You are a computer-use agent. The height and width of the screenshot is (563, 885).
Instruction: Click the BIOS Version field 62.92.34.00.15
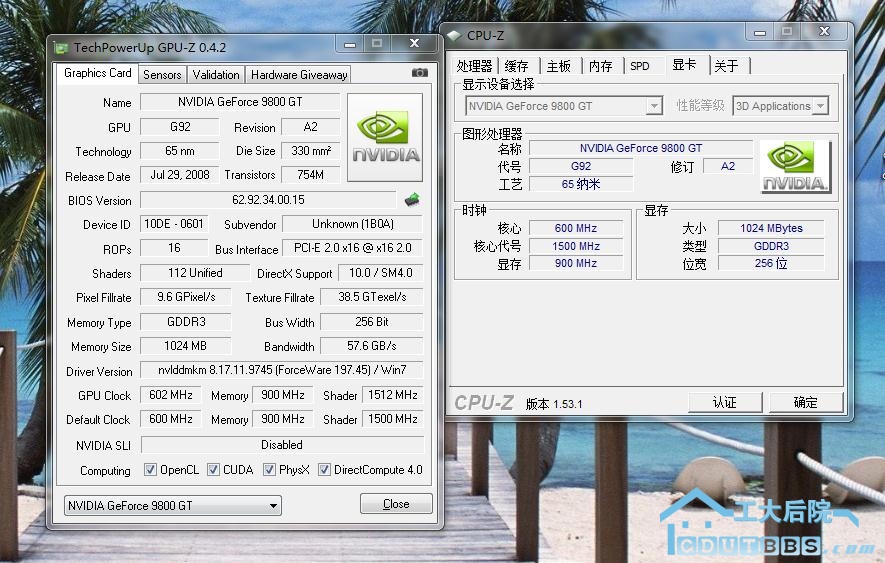269,200
